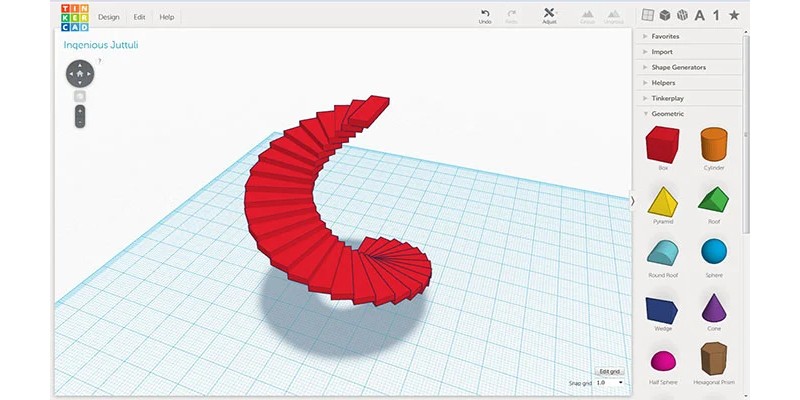Select the solid cube shapes icon

tap(665, 15)
